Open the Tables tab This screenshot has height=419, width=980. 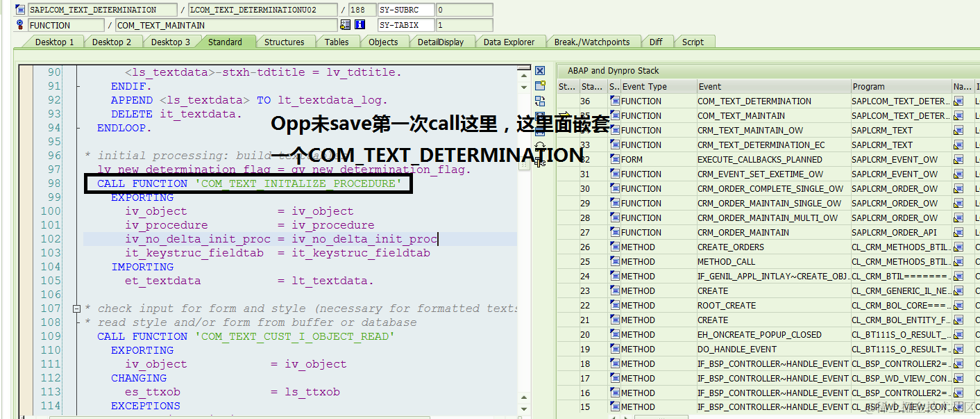[337, 42]
